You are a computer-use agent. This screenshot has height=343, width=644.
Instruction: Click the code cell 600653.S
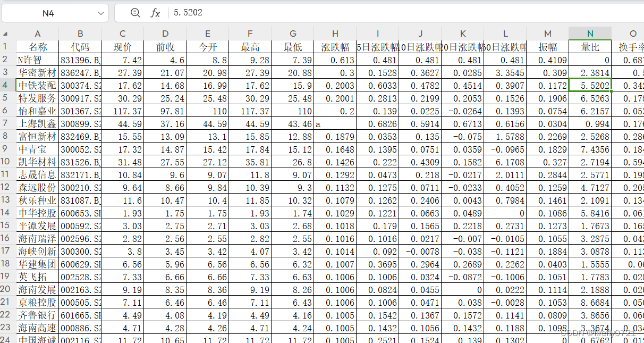pos(80,213)
